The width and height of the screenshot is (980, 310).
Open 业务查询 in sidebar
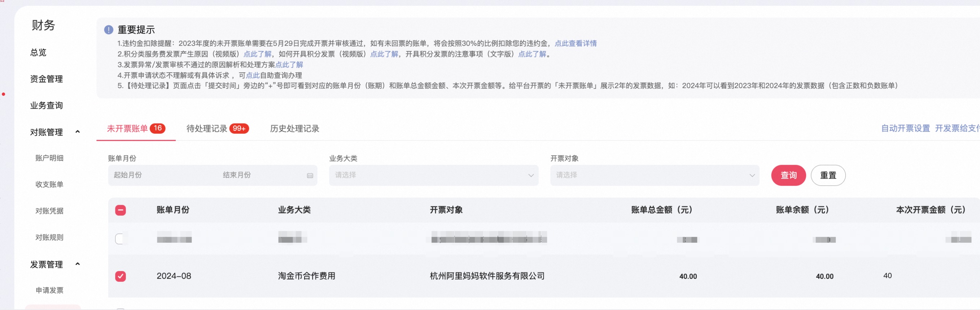[x=47, y=106]
